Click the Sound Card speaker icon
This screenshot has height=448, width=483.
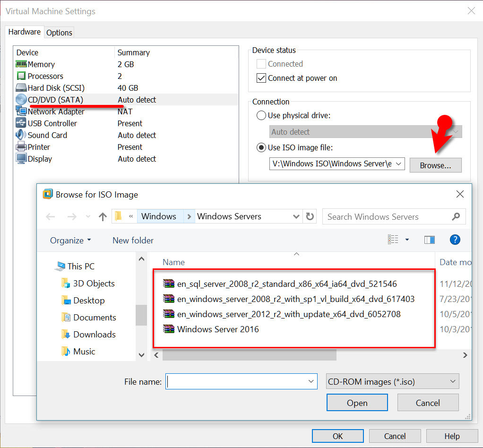[21, 135]
